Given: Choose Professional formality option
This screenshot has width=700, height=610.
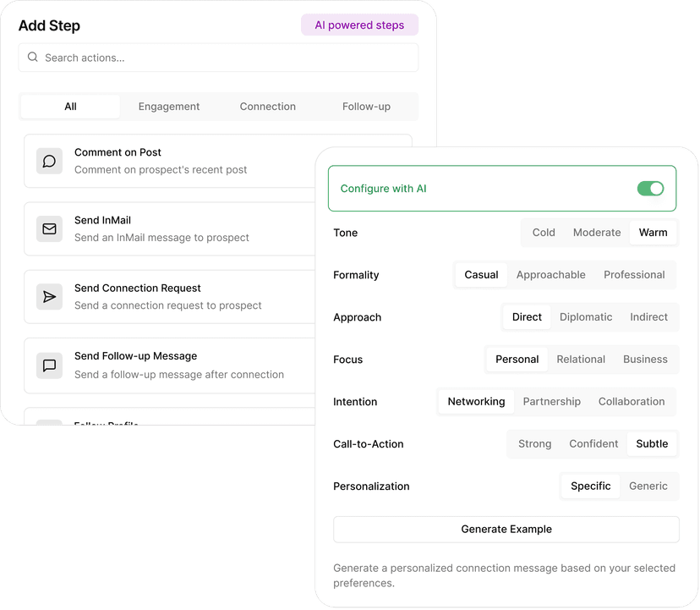Looking at the screenshot, I should point(634,275).
